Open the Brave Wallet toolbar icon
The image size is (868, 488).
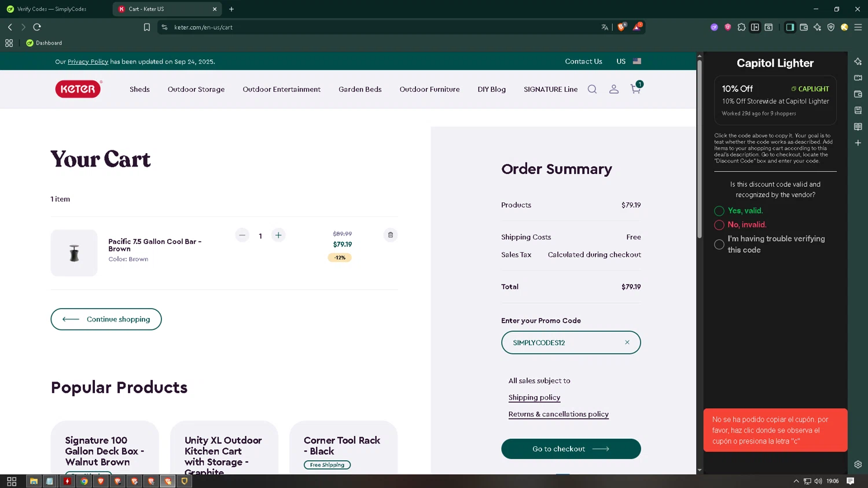pyautogui.click(x=804, y=27)
